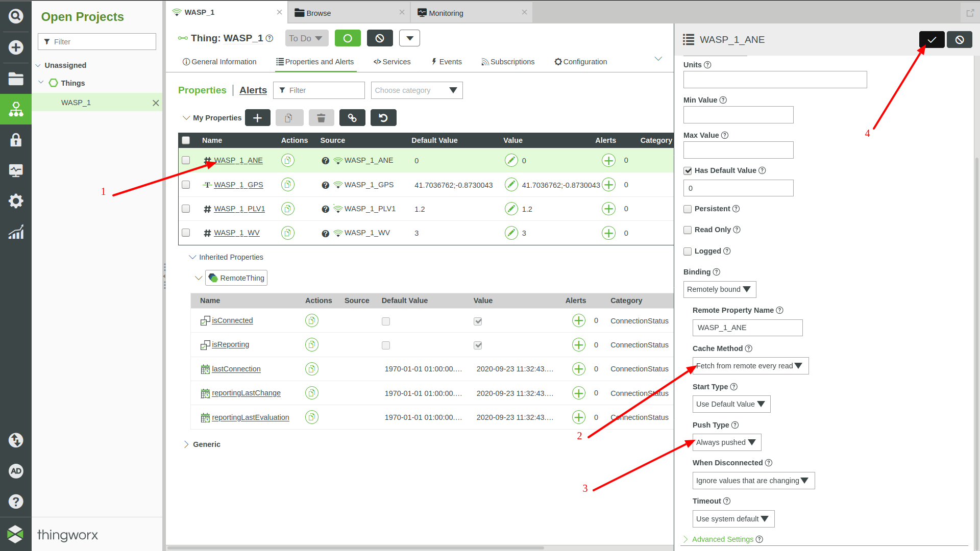Open the Binding Remotely bound dropdown
Screen dimensions: 980x551
point(720,289)
